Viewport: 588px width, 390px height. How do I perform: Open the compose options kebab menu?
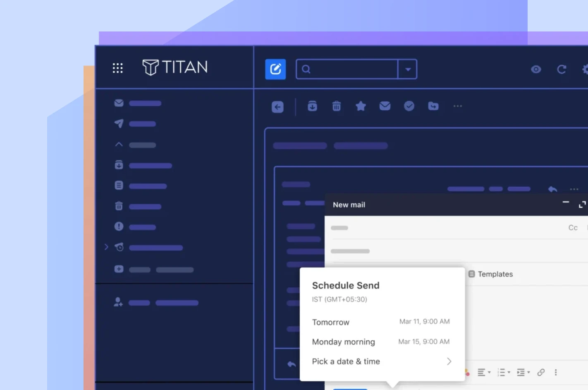556,372
